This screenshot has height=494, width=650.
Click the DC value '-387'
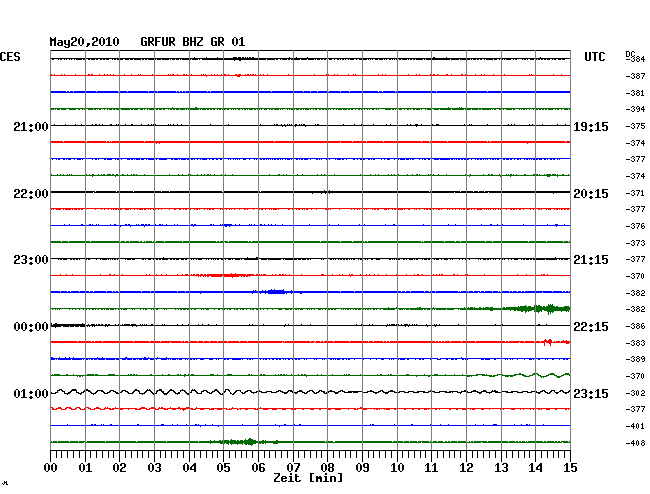(635, 76)
